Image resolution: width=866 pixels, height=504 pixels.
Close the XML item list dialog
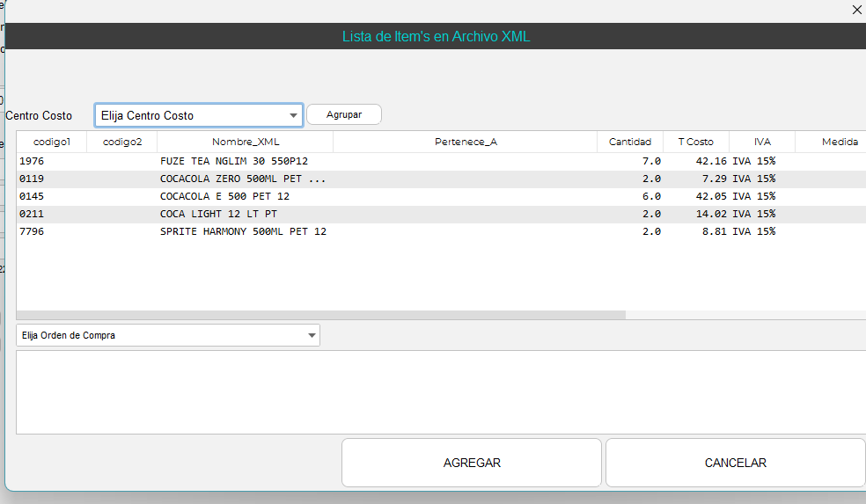click(857, 10)
